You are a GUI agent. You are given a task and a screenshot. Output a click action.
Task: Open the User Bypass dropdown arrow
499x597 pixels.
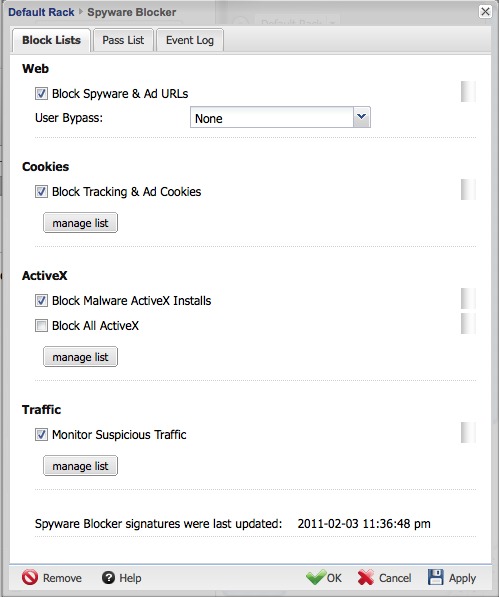(362, 117)
